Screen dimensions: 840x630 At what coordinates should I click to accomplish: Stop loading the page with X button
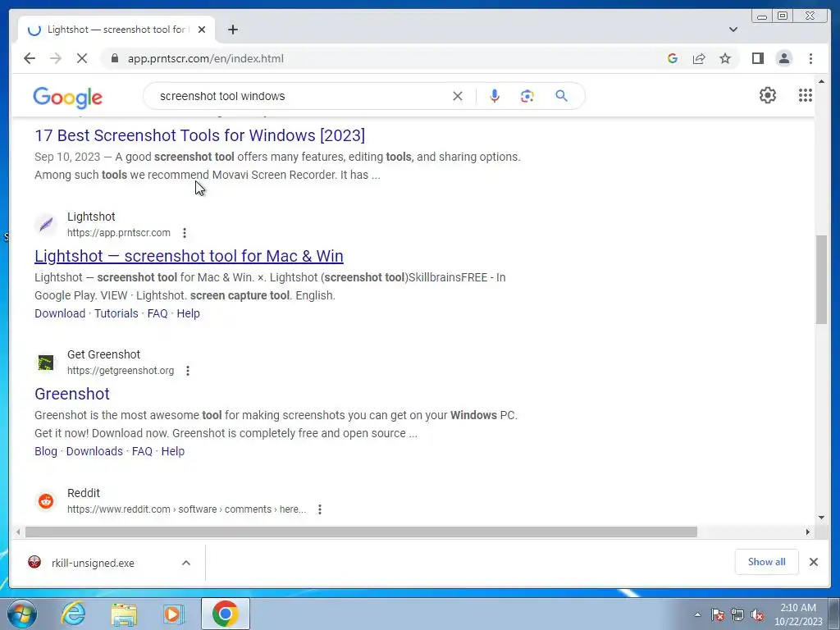point(82,58)
